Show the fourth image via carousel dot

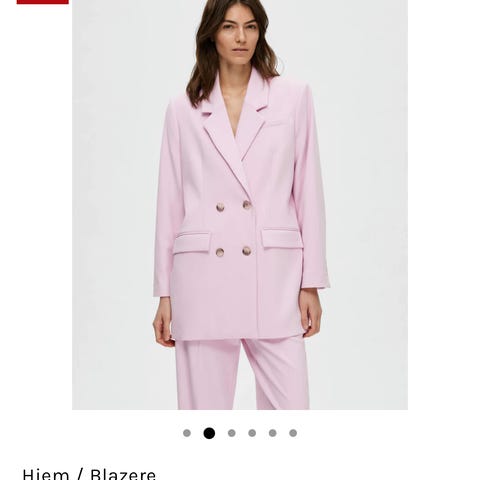tap(252, 433)
